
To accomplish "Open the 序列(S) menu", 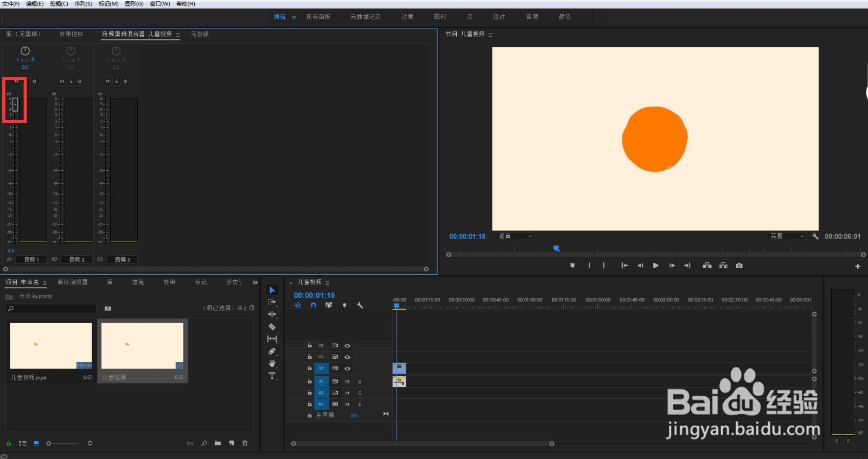I will [x=83, y=4].
